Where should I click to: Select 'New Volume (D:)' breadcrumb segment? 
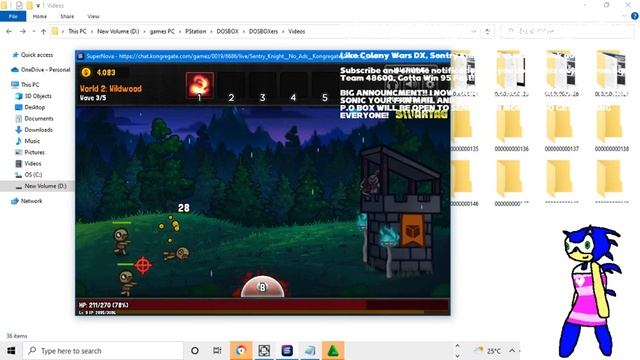pyautogui.click(x=118, y=31)
